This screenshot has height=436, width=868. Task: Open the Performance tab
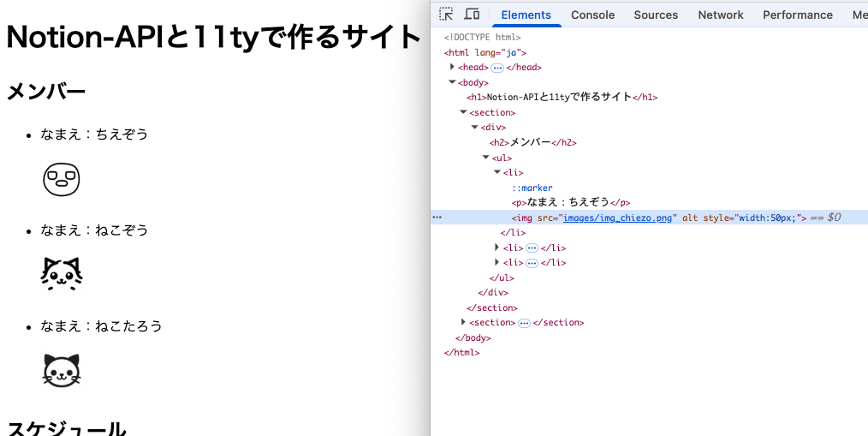coord(798,15)
